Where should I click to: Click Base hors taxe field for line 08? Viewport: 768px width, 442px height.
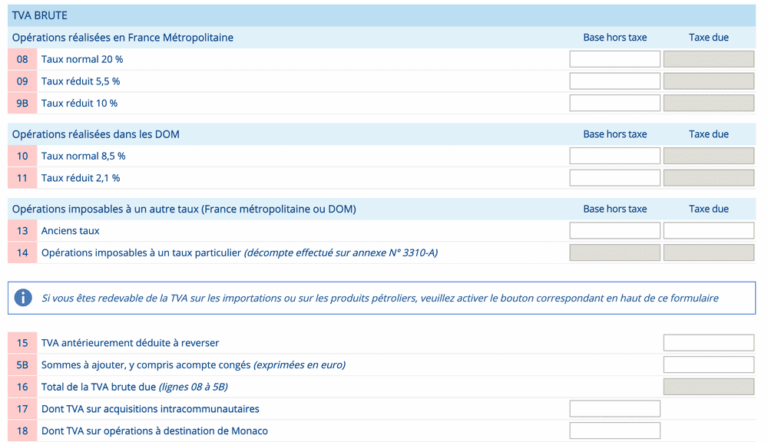point(614,59)
